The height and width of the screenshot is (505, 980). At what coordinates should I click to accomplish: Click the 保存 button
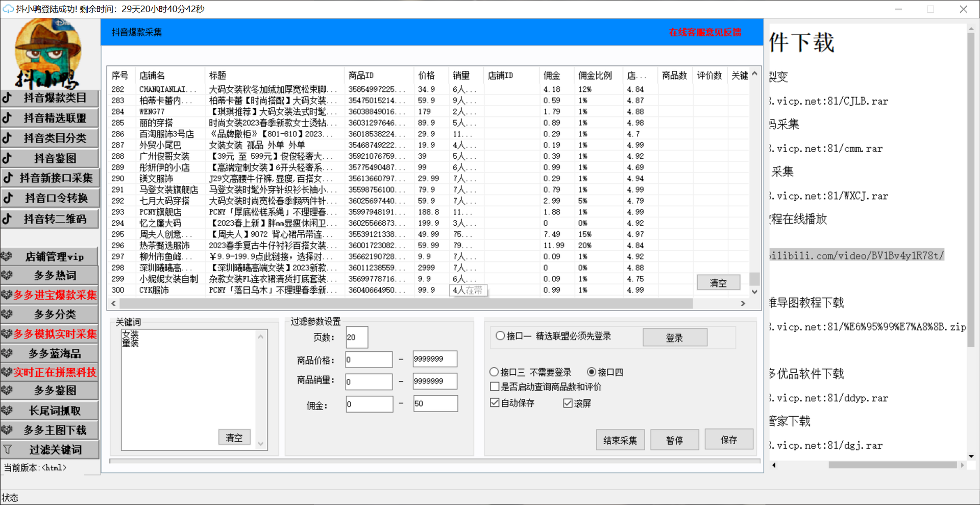tap(729, 440)
